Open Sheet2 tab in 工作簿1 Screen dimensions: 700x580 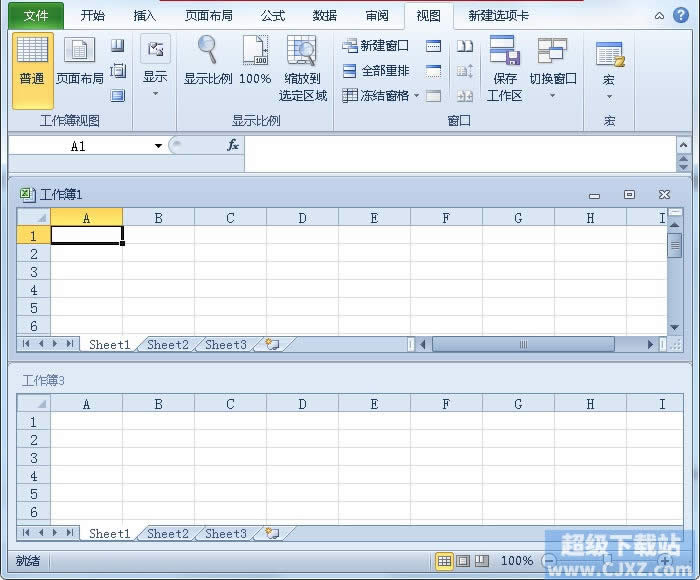click(x=167, y=344)
